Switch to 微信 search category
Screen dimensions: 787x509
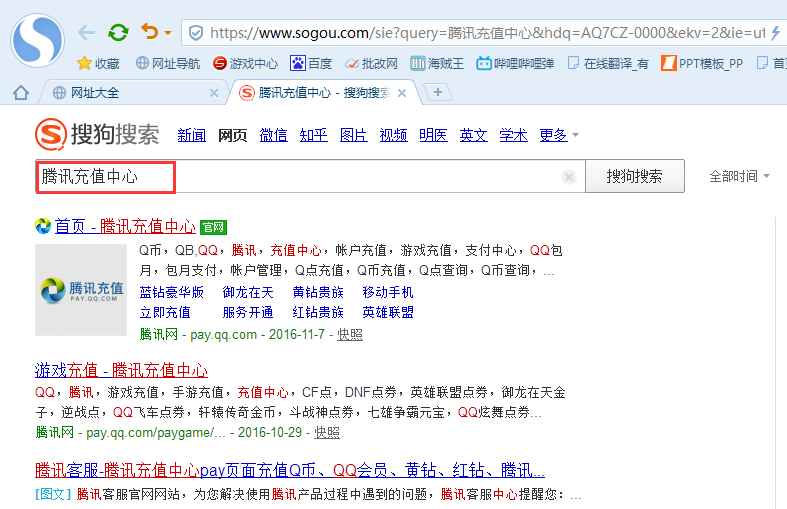[274, 135]
